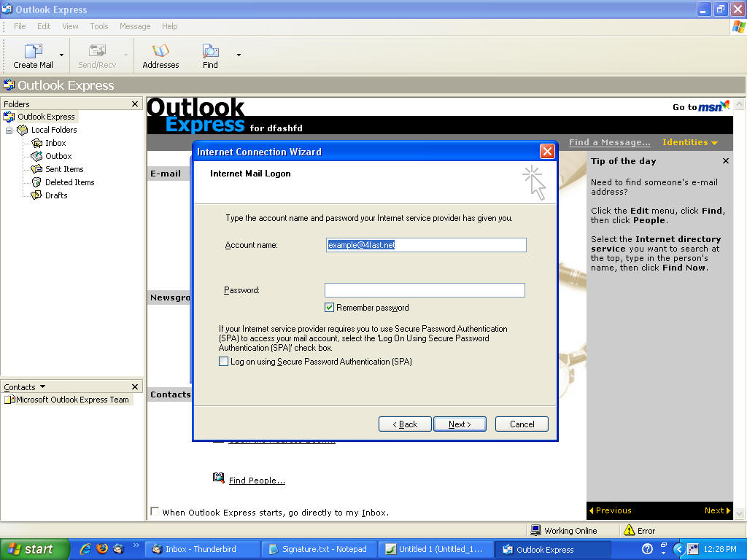This screenshot has width=747, height=560.
Task: Open the Find People link
Action: (257, 481)
